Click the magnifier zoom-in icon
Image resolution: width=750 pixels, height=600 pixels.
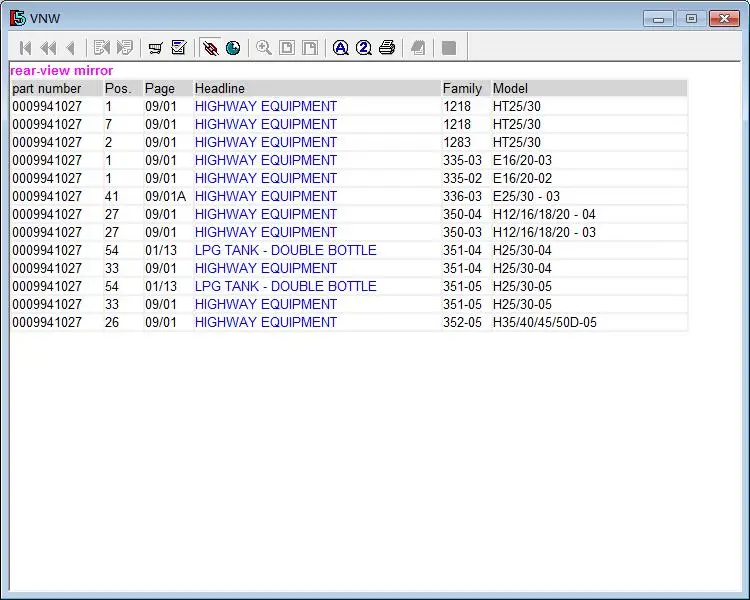(264, 48)
